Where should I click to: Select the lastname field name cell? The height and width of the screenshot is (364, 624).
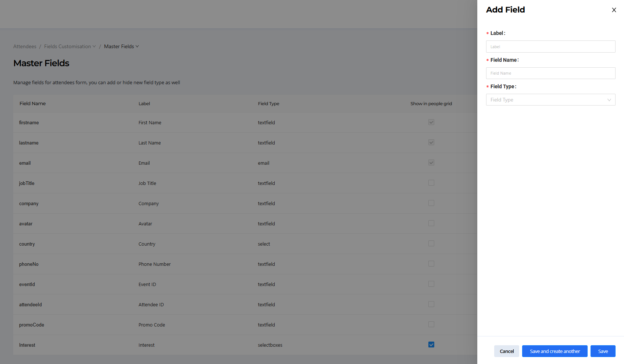(x=29, y=143)
